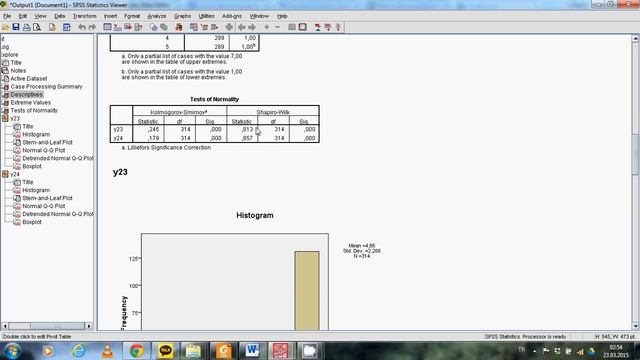Select Extreme Values in the outline
The image size is (640, 360).
(31, 102)
